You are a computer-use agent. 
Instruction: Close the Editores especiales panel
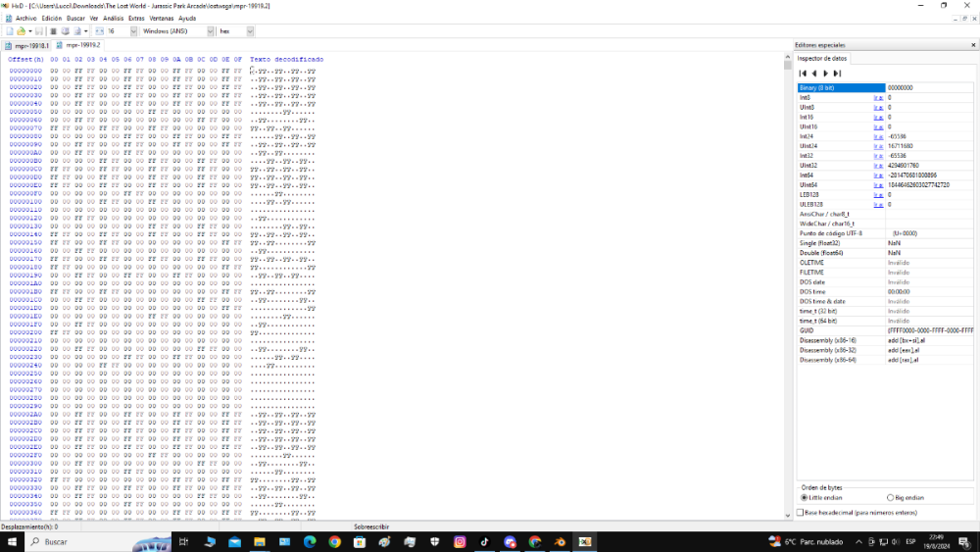click(x=973, y=45)
